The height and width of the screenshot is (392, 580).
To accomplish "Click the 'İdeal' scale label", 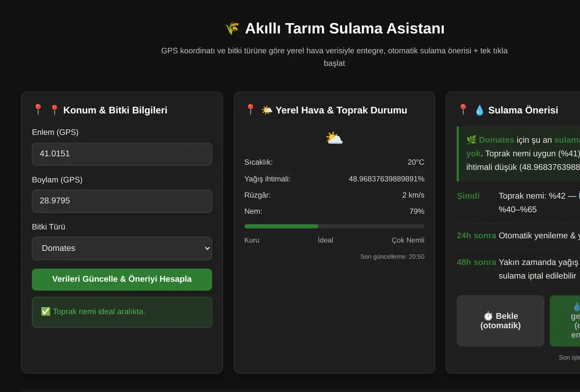I will [x=325, y=240].
